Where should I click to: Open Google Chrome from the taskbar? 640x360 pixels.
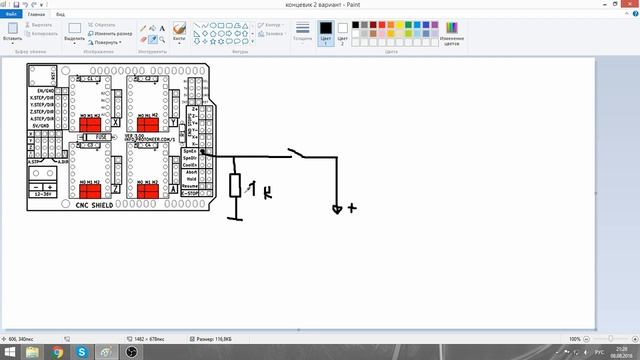[x=57, y=352]
